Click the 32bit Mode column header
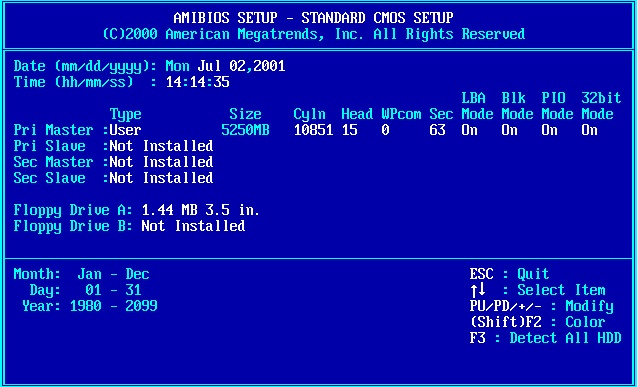Viewport: 638px width, 387px height. click(x=601, y=106)
